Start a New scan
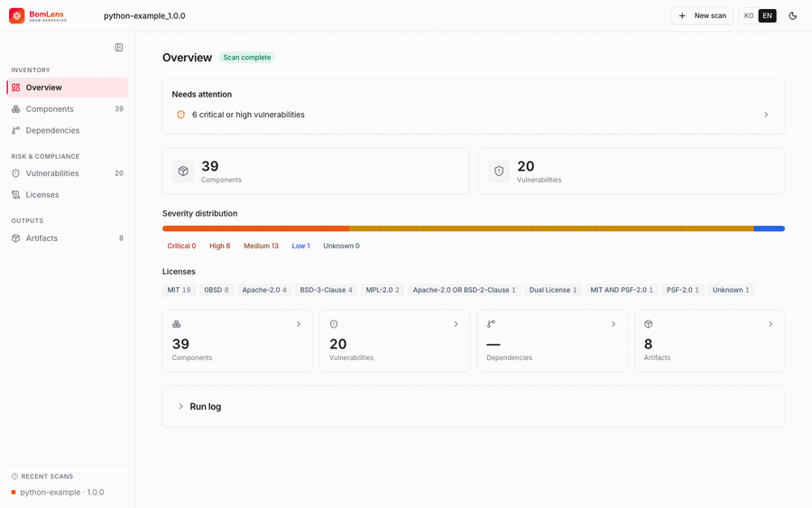This screenshot has height=508, width=812. click(702, 15)
